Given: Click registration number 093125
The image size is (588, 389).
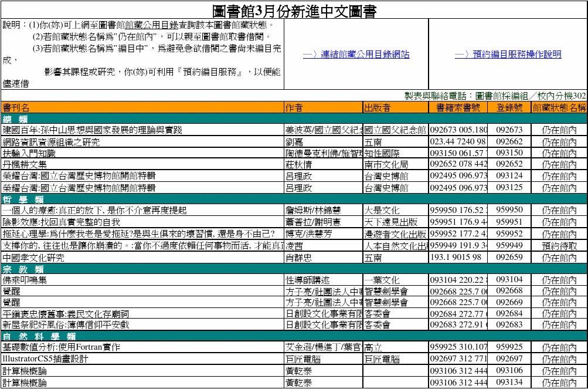Looking at the screenshot, I should pos(509,187).
